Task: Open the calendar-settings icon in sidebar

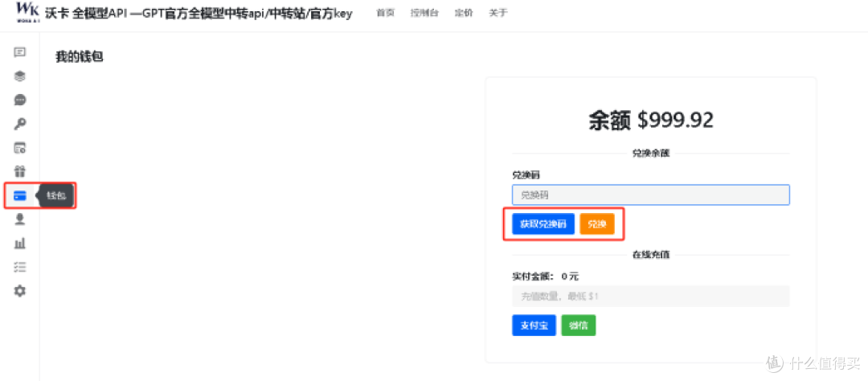Action: coord(20,148)
